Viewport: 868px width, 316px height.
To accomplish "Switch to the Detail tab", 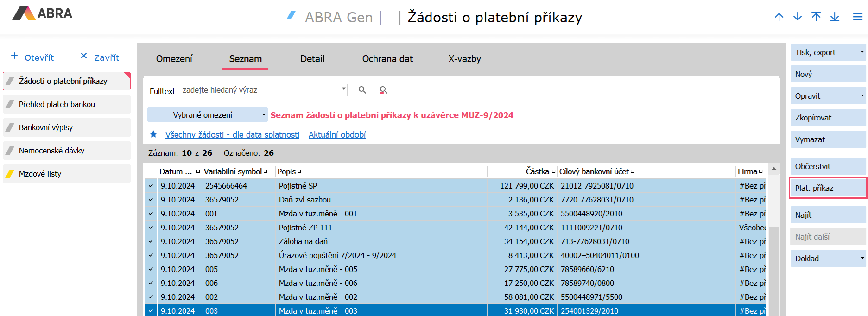I will click(312, 59).
